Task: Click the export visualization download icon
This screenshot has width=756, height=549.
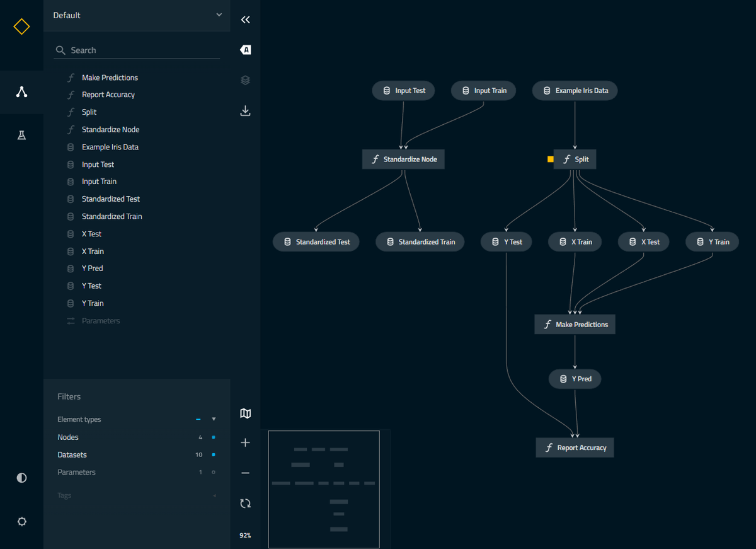Action: 246,111
